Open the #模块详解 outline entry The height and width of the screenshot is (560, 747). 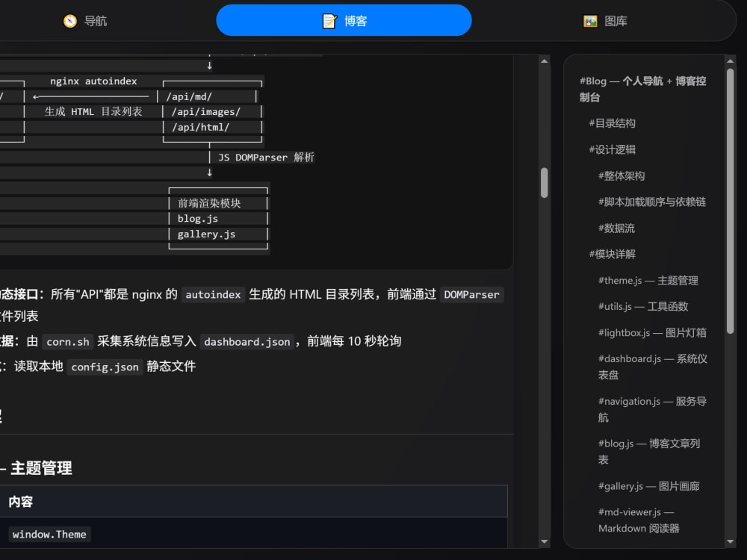pyautogui.click(x=613, y=255)
